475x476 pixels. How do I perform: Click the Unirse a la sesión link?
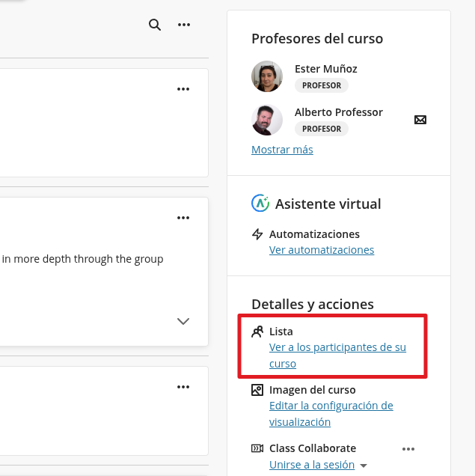(312, 465)
